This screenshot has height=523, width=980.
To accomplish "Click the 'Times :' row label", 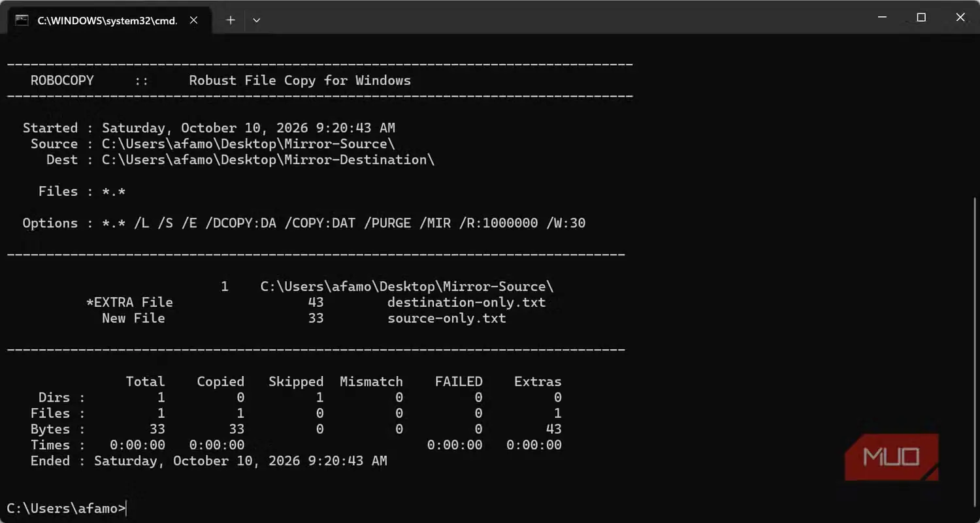I will (x=57, y=445).
